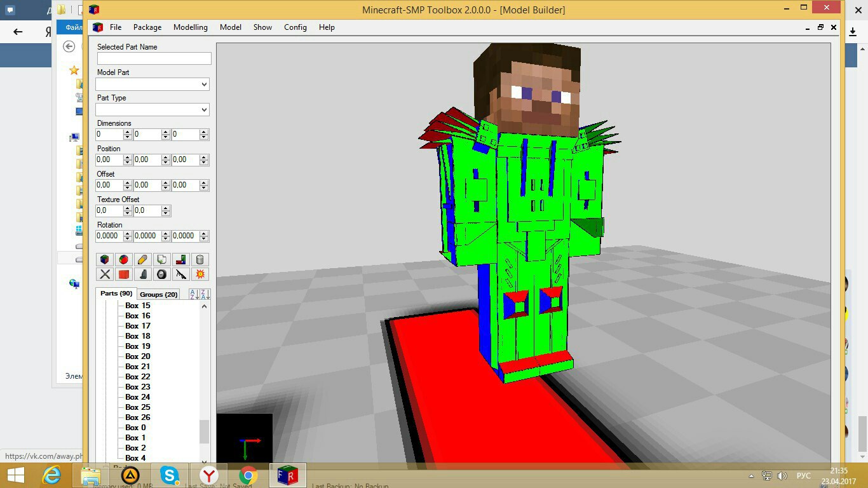Image resolution: width=868 pixels, height=488 pixels.
Task: Click the Selected Part Name field
Action: pyautogui.click(x=154, y=58)
